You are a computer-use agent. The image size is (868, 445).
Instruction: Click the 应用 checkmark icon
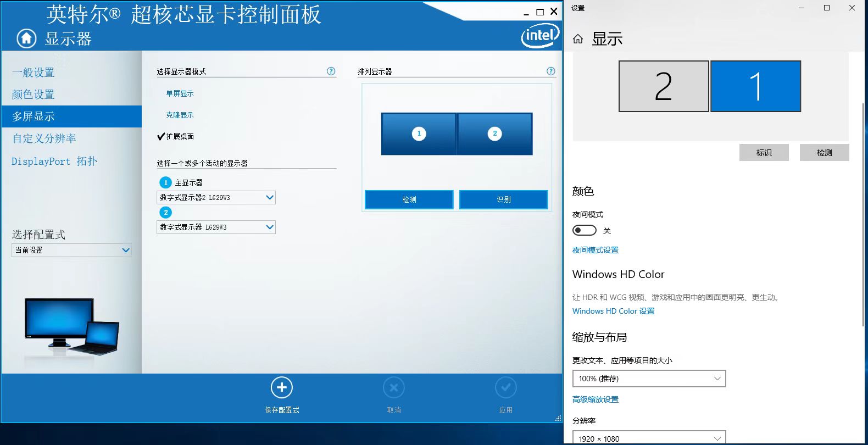pyautogui.click(x=506, y=387)
